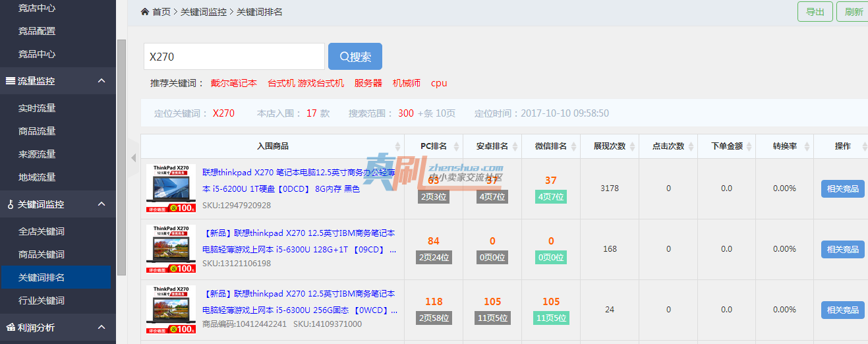Sort by 转换率 column arrows
Image resolution: width=868 pixels, height=344 pixels.
[807, 146]
